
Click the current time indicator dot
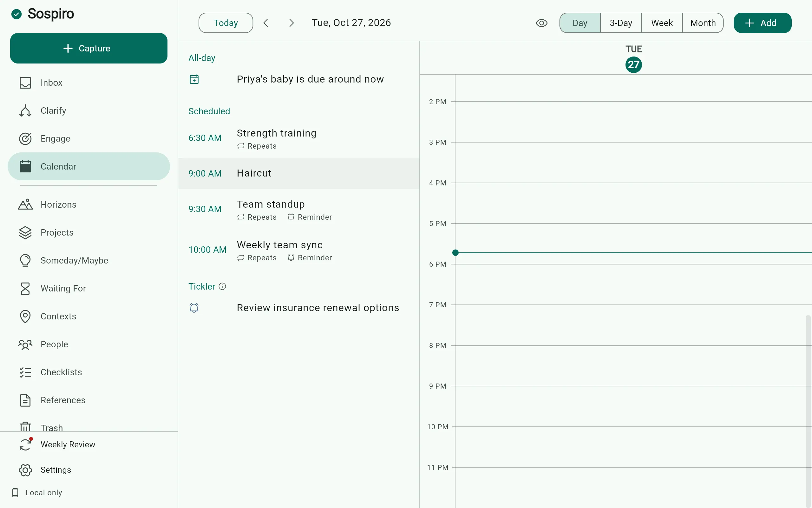455,253
